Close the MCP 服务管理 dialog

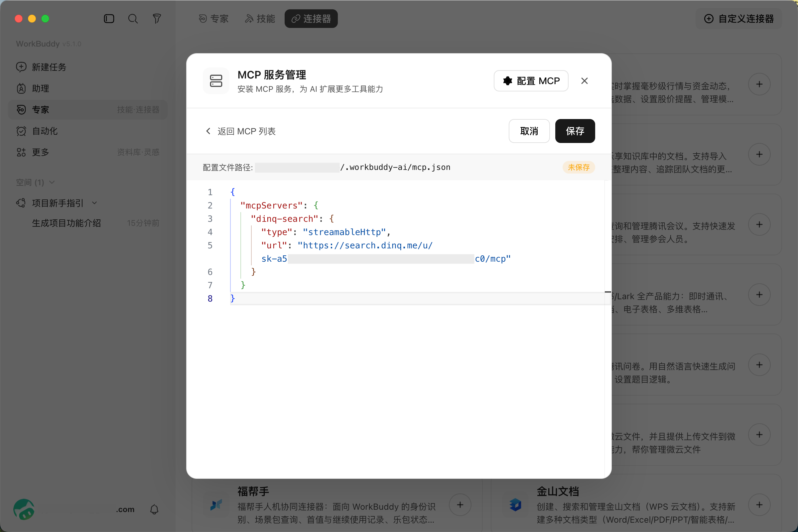(x=584, y=81)
